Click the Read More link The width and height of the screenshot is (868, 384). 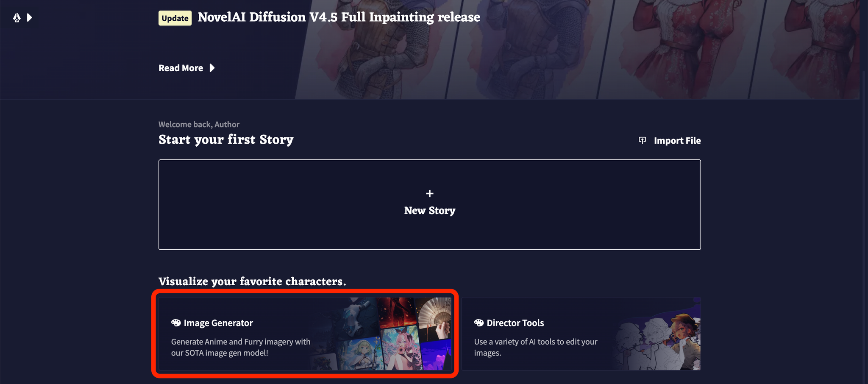point(181,68)
